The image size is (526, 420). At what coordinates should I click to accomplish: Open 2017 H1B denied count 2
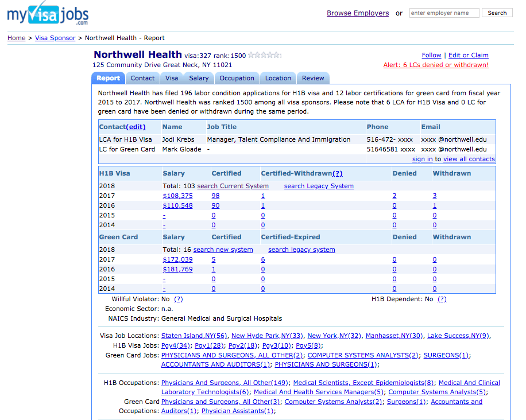pyautogui.click(x=394, y=196)
